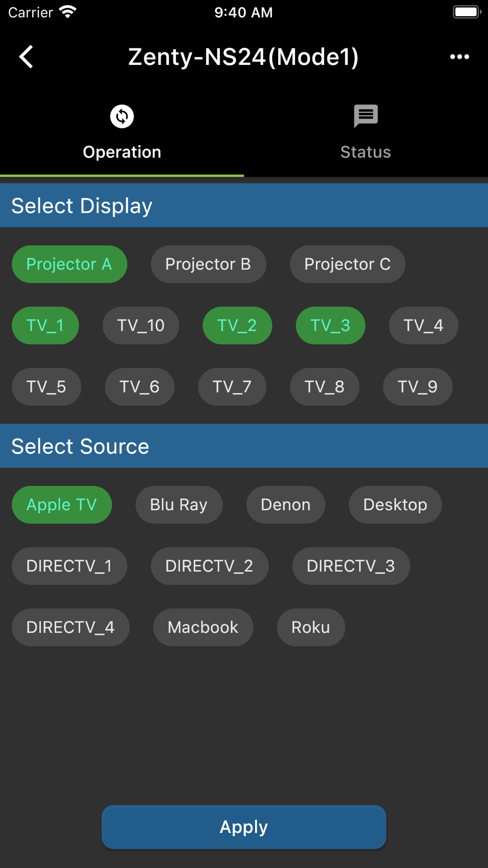
Task: Deselect the Projector A display
Action: pyautogui.click(x=69, y=264)
